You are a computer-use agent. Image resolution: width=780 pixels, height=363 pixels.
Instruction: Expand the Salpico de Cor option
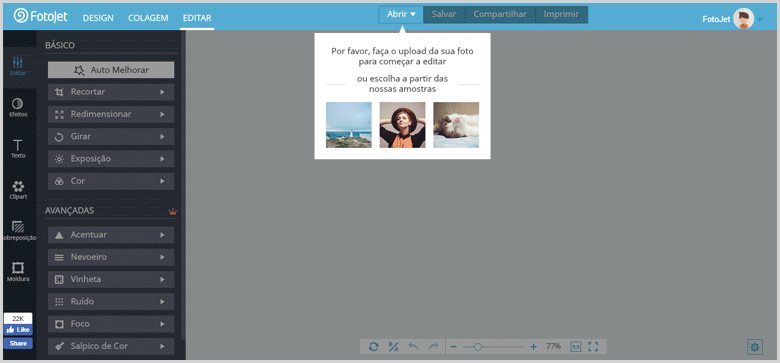[x=111, y=346]
